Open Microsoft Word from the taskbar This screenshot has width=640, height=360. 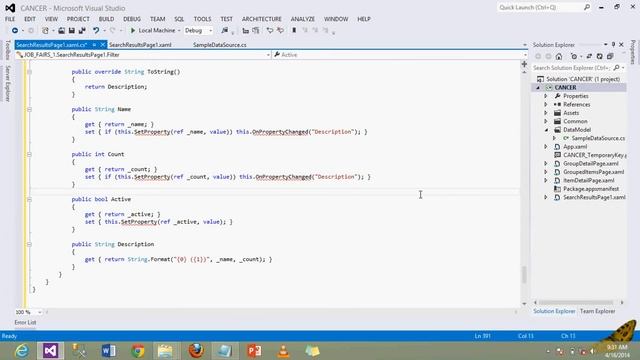click(108, 351)
